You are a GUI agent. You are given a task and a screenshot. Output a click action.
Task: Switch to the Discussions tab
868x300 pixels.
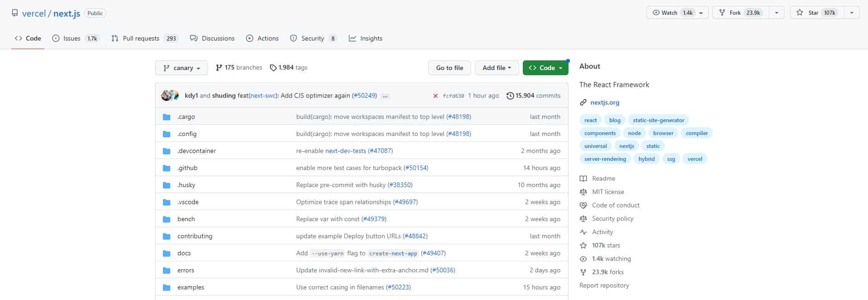click(212, 39)
